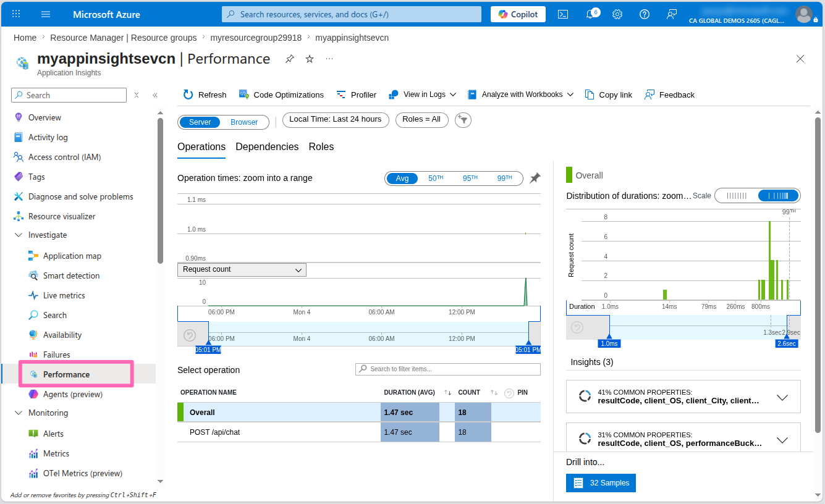Viewport: 825px width, 504px height.
Task: Open Availability in the sidebar
Action: tap(62, 335)
